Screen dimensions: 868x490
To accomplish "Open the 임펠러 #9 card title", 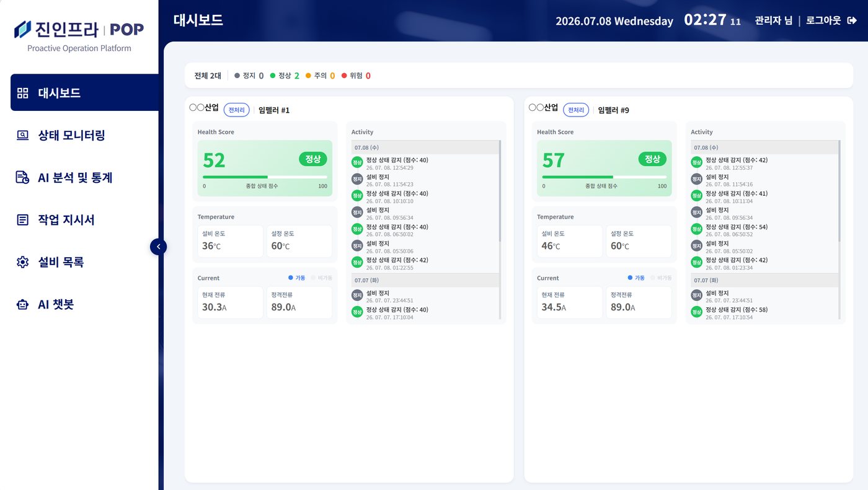I will pos(614,110).
